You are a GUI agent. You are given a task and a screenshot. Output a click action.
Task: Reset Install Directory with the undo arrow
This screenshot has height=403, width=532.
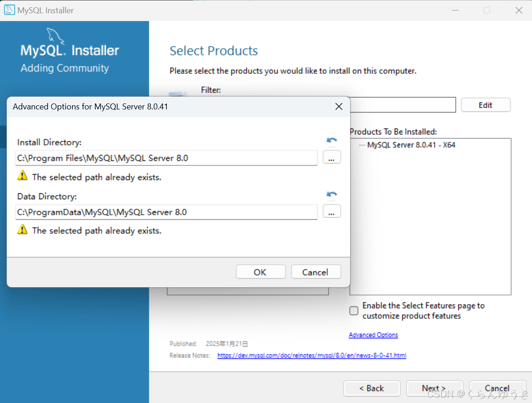[x=331, y=140]
